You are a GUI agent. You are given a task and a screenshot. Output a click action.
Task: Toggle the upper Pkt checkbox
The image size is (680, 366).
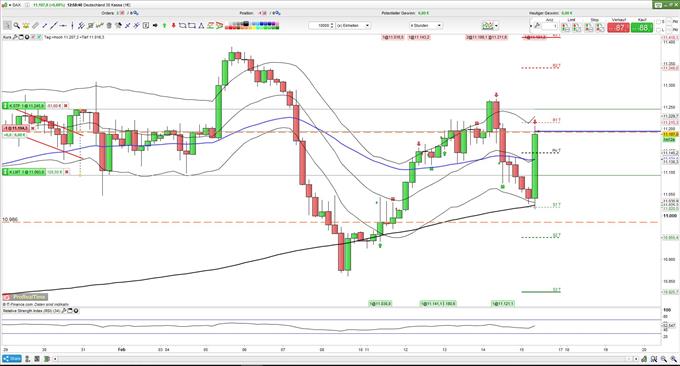coord(670,22)
